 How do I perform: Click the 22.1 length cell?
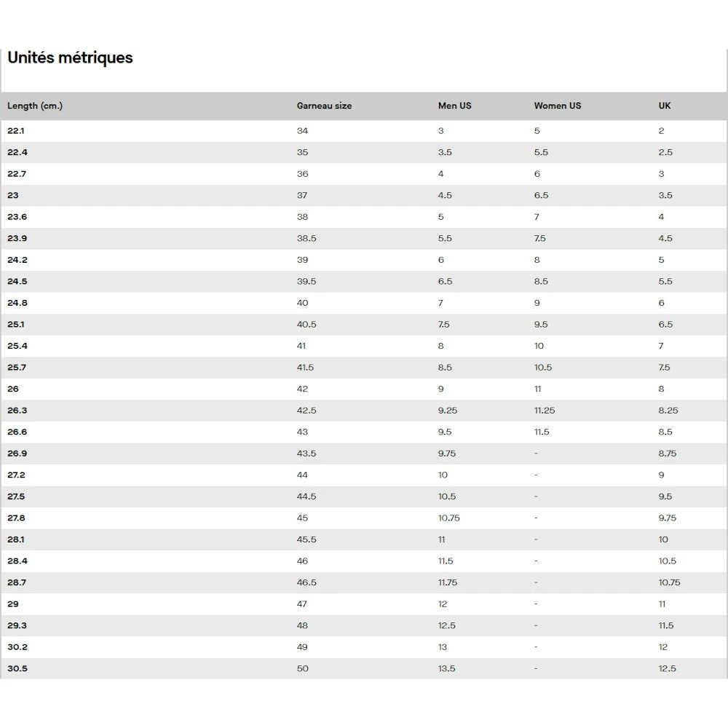pos(16,131)
